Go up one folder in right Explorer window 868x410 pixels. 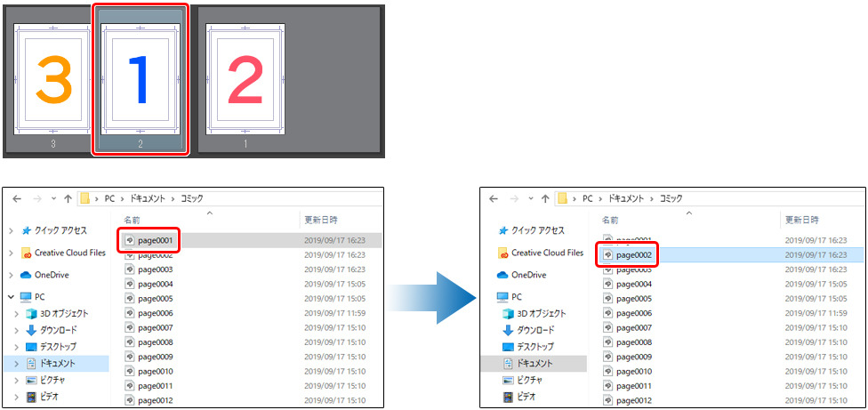546,198
